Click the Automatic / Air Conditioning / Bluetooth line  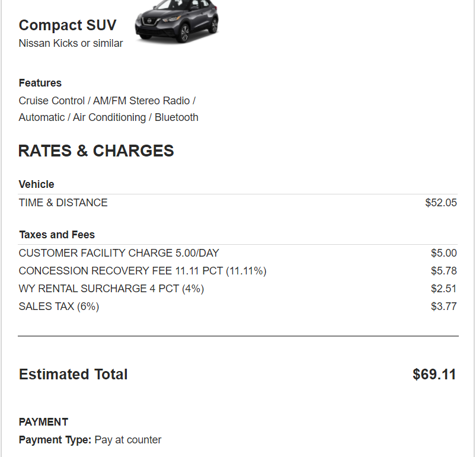(x=108, y=117)
